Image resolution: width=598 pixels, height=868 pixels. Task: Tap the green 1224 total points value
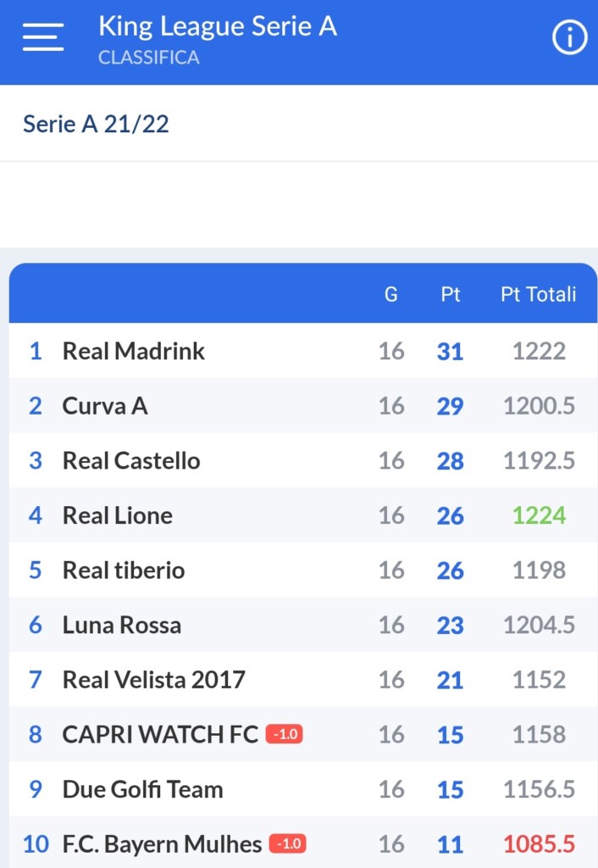(539, 515)
